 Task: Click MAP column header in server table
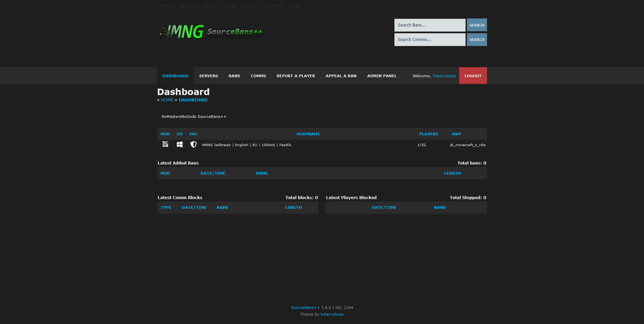[457, 134]
